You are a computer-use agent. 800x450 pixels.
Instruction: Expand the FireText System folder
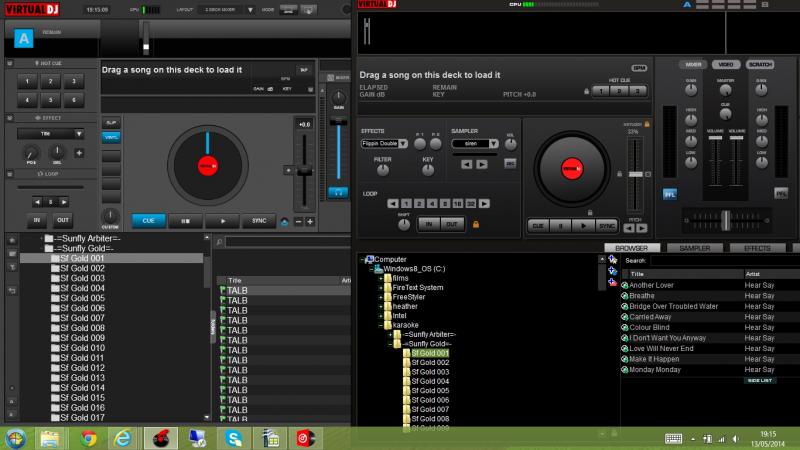tap(381, 287)
